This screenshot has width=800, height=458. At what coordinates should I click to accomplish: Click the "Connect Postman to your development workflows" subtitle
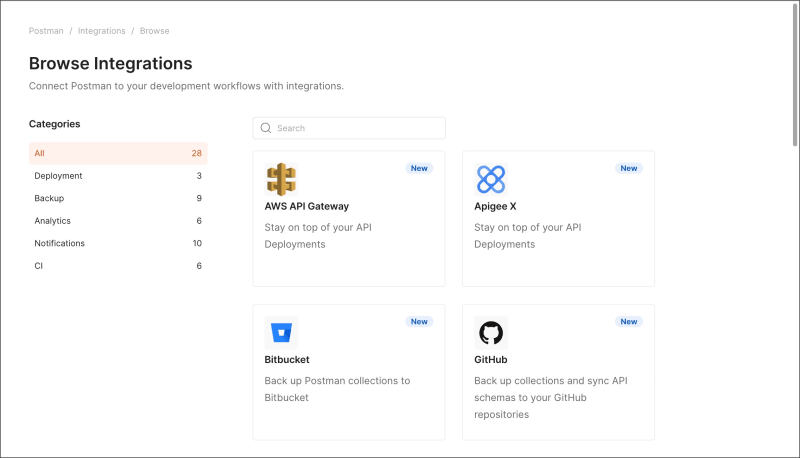point(186,86)
